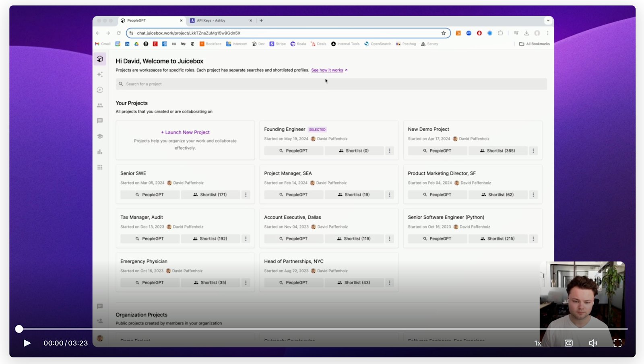
Task: Open the grid apps icon in sidebar
Action: click(100, 167)
